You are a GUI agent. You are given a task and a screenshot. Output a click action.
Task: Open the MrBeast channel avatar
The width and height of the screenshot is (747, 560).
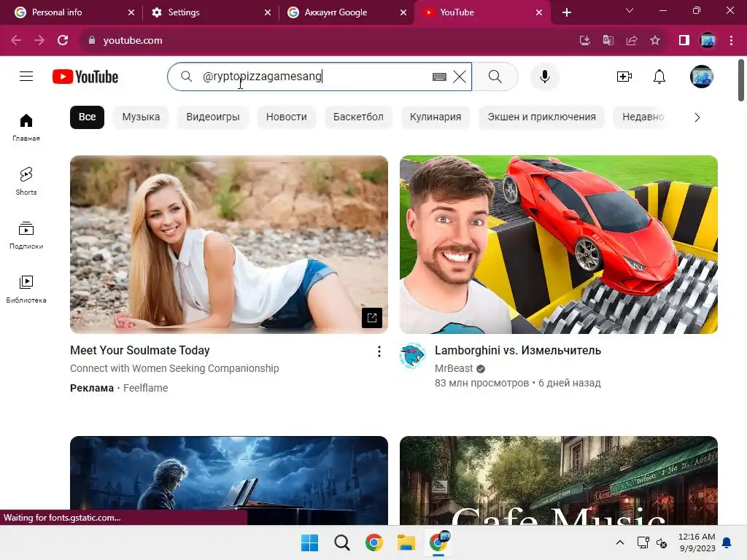point(412,356)
